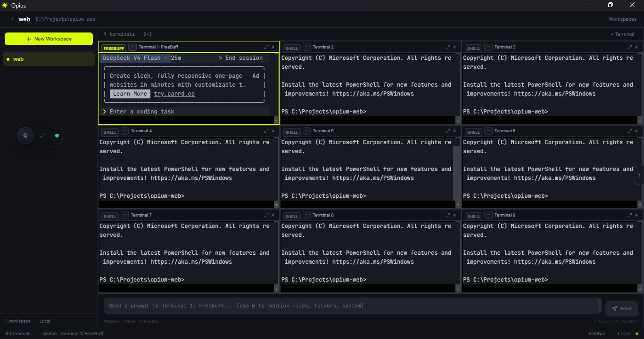The height and width of the screenshot is (339, 644).
Task: Click the SHELL badge on Terminal 3
Action: (x=473, y=48)
